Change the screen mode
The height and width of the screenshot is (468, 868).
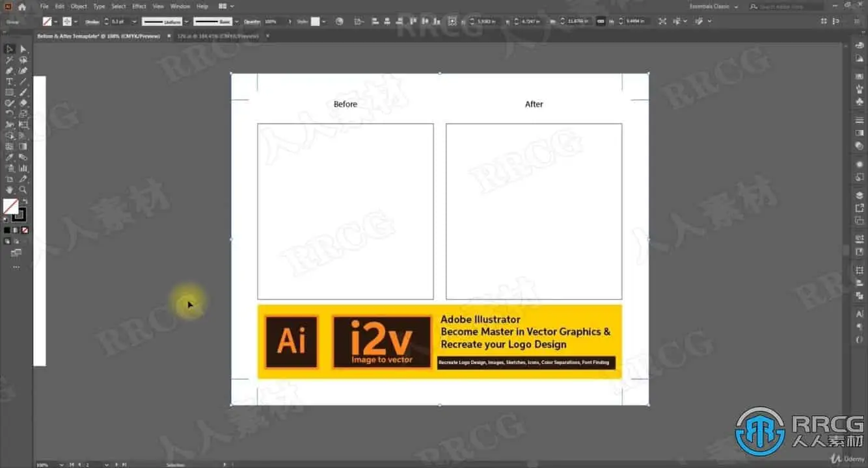(x=16, y=252)
